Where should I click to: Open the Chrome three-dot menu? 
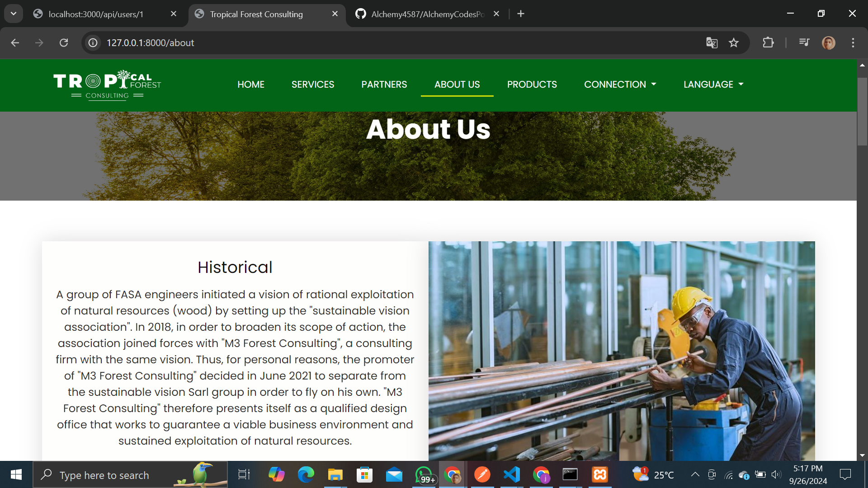click(x=853, y=42)
